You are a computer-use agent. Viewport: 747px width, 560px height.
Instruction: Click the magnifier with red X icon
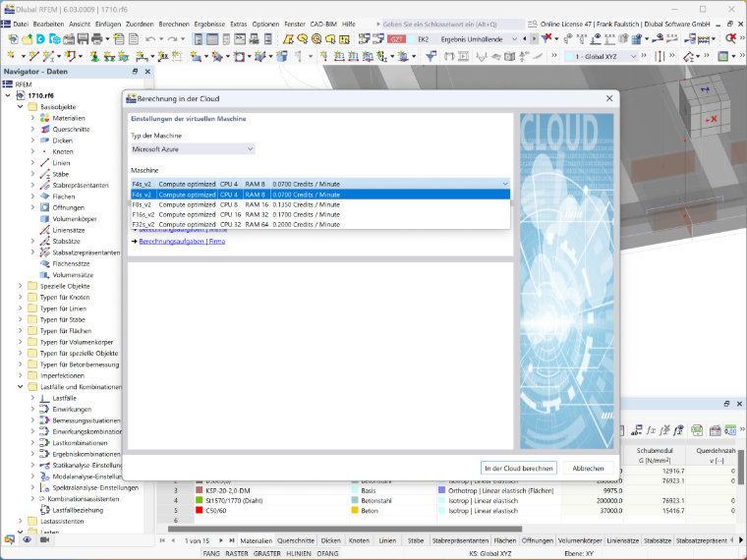730,38
